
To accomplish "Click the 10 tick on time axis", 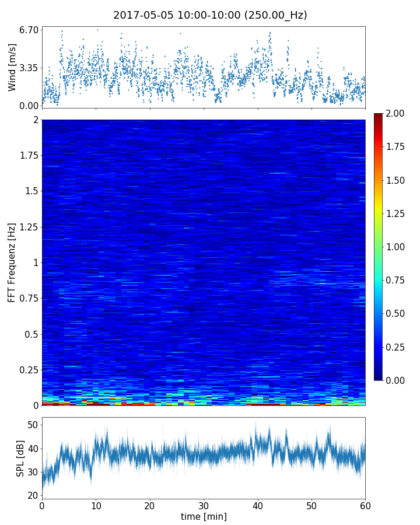I will (x=96, y=505).
